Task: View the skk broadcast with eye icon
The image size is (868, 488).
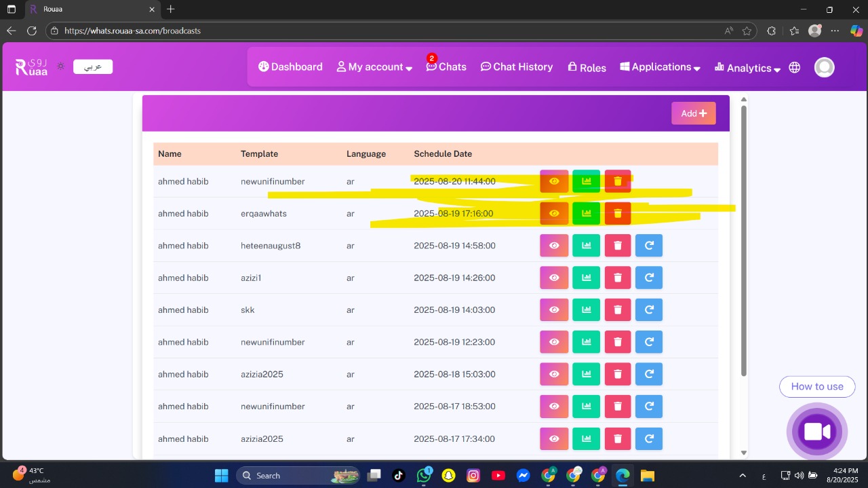Action: coord(554,309)
